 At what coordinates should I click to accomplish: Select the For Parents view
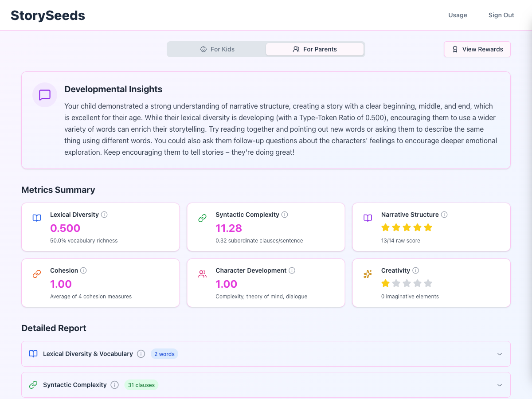click(x=315, y=49)
